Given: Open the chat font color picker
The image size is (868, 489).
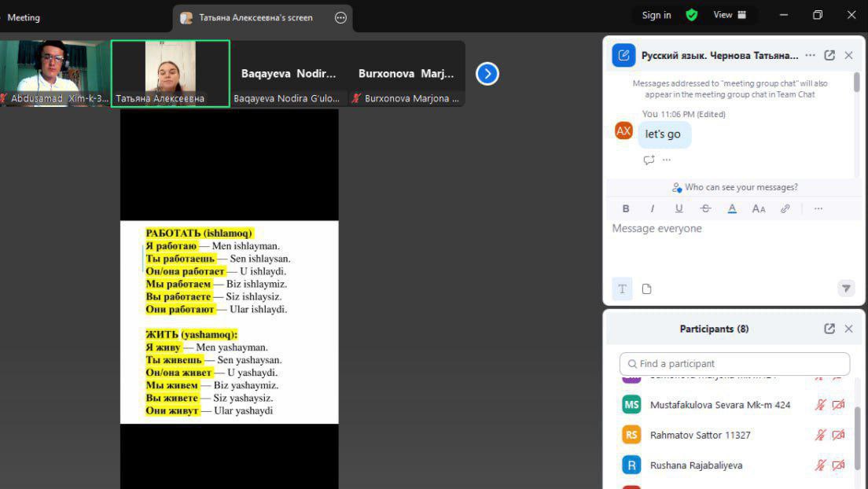Looking at the screenshot, I should pos(732,208).
